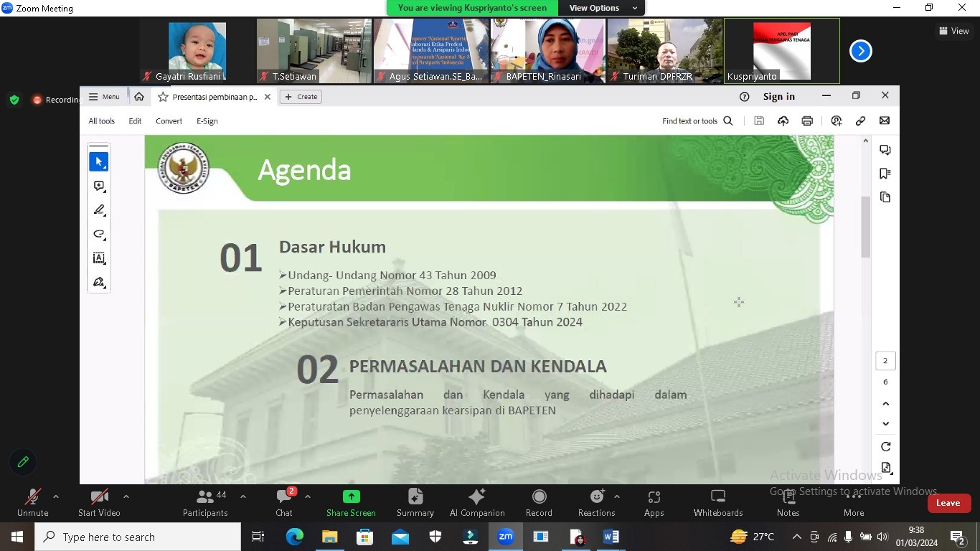Click the current page number box
The width and height of the screenshot is (980, 551).
coord(885,361)
